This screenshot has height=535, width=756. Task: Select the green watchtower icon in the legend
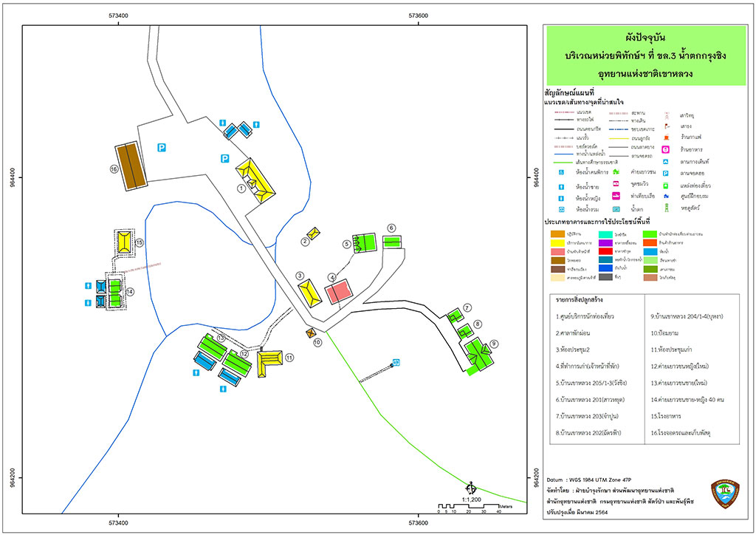(666, 208)
